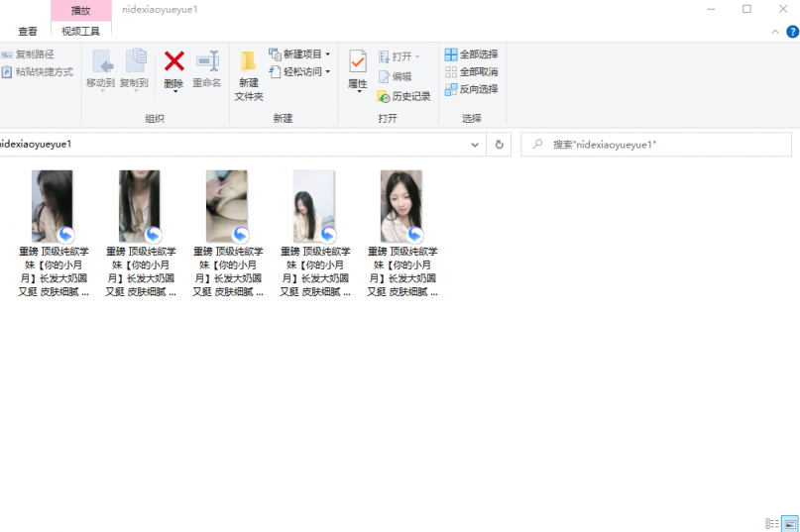This screenshot has height=532, width=800.
Task: Collapse the ribbon using the chevron
Action: tap(776, 32)
